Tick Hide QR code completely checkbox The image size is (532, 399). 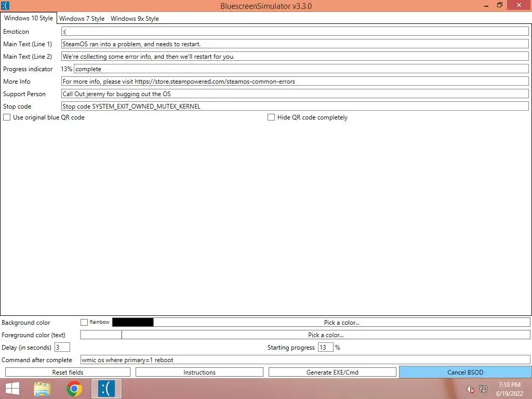coord(271,117)
